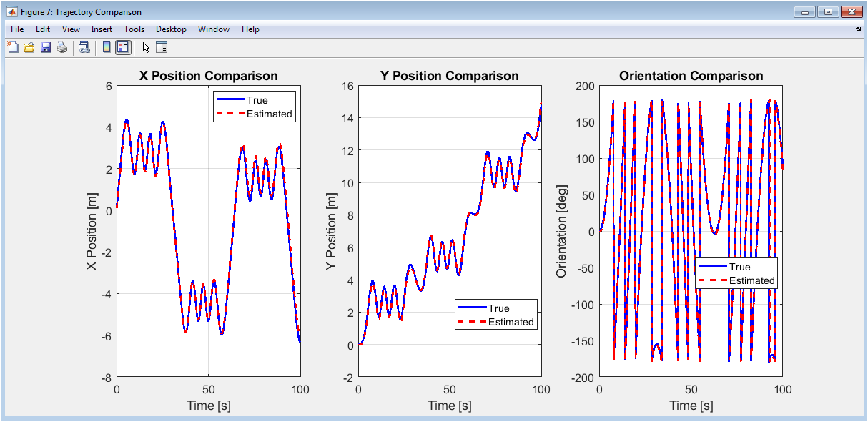This screenshot has height=422, width=868.
Task: Click the 'Time [s]' label under the Orientation plot
Action: pos(691,406)
